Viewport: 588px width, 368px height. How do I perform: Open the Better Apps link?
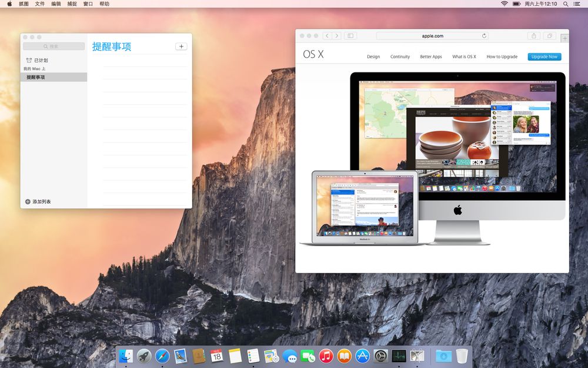coord(431,57)
